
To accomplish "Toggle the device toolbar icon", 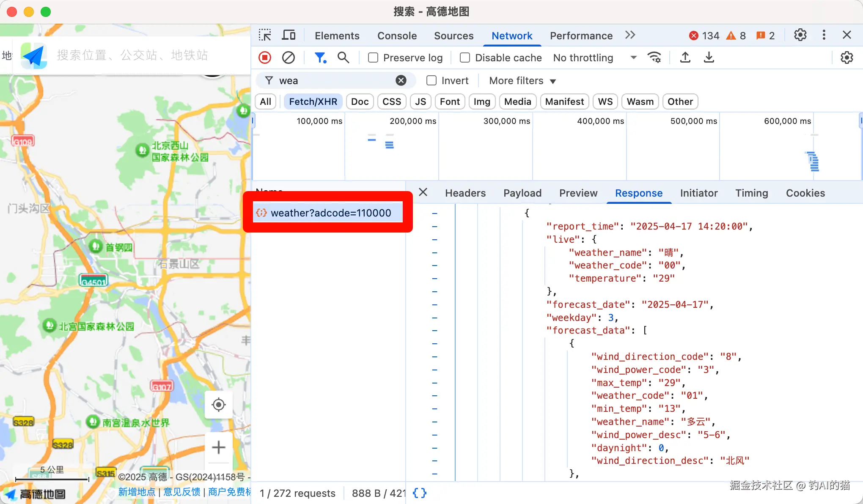I will tap(289, 35).
